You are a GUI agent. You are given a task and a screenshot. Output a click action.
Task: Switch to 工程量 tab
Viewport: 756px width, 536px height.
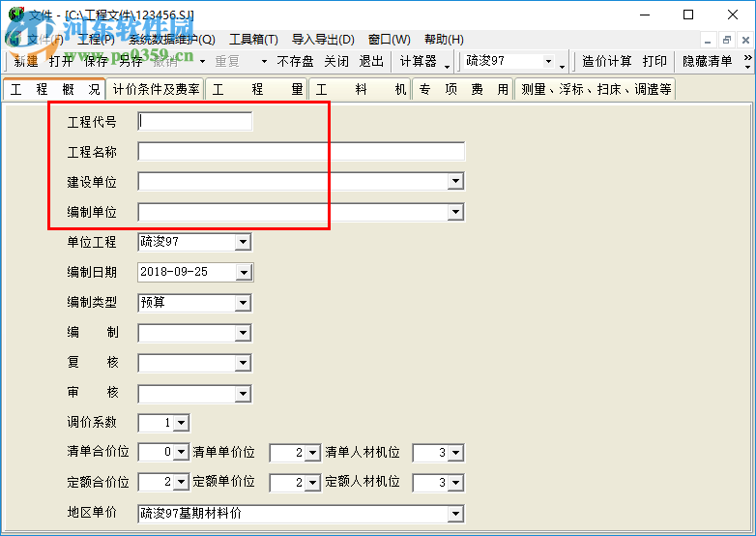click(257, 89)
